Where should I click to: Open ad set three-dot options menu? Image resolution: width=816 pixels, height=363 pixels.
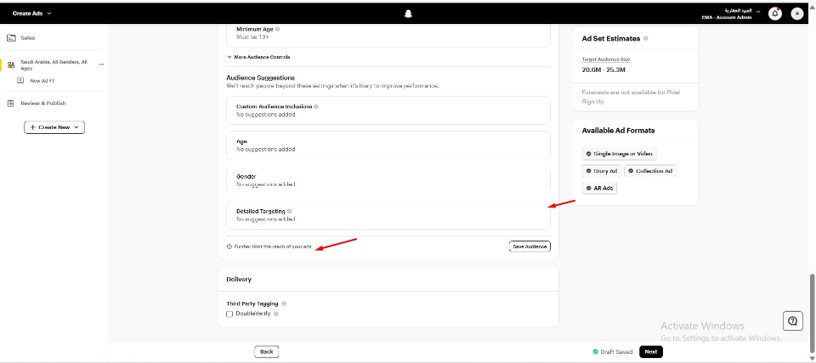(101, 64)
